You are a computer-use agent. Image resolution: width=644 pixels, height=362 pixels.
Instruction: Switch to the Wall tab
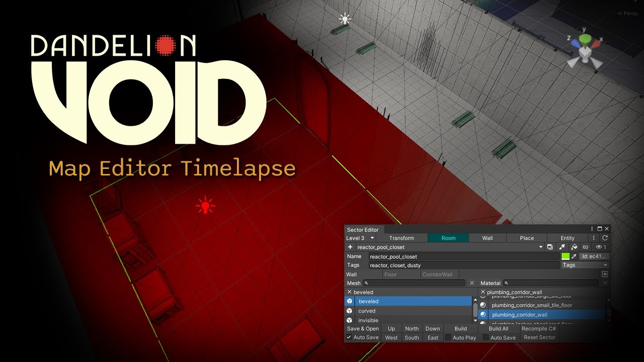click(x=488, y=238)
